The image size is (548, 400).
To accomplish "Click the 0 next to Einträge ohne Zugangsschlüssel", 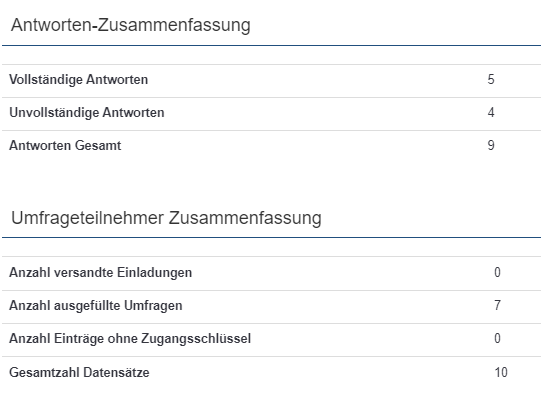I will [497, 338].
